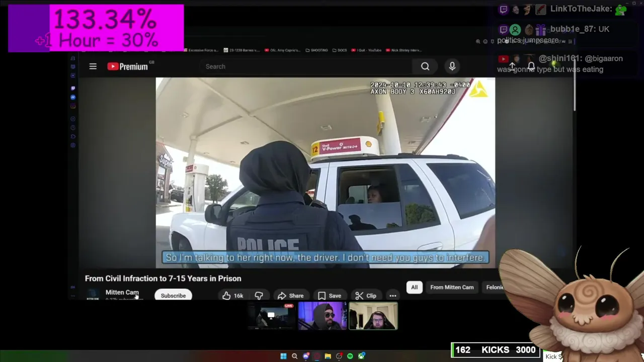The height and width of the screenshot is (362, 644).
Task: Open Twitch in the browser sidebar
Action: click(x=73, y=88)
